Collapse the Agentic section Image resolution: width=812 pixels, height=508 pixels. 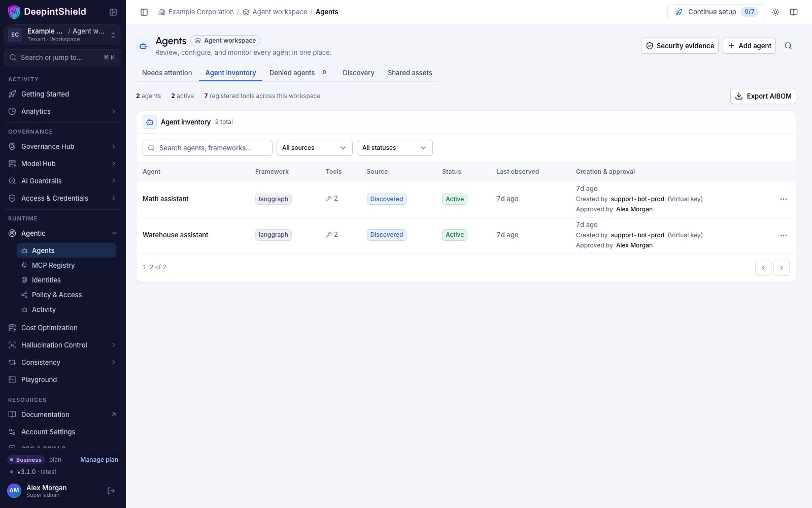click(x=63, y=233)
